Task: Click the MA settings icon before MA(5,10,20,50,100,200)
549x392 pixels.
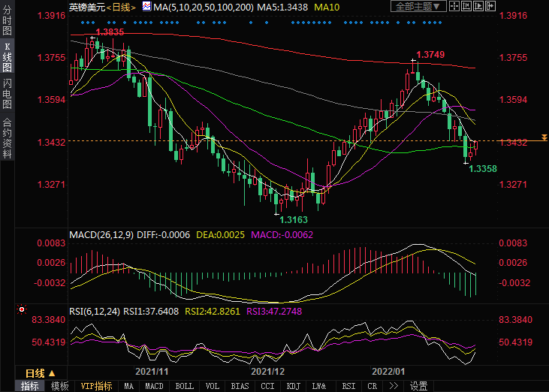Action: (146, 8)
